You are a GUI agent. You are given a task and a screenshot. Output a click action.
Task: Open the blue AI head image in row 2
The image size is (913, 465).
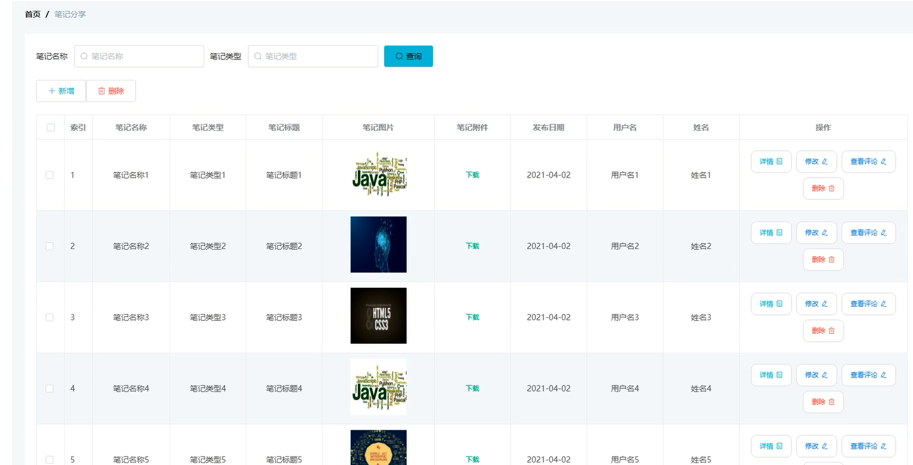click(x=378, y=244)
